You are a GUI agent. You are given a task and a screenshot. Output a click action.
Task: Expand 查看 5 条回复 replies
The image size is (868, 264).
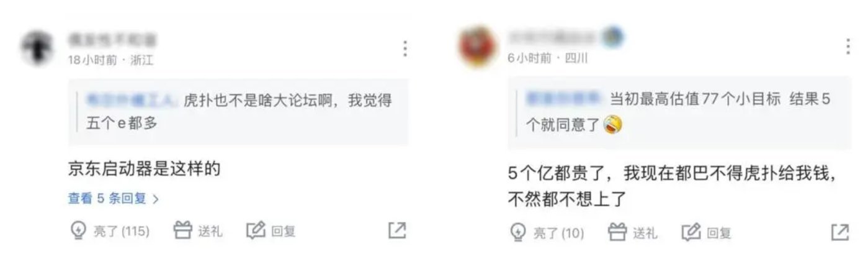114,199
